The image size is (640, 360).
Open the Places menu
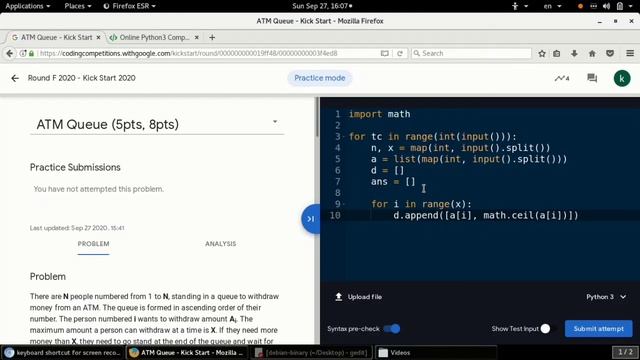pos(78,6)
